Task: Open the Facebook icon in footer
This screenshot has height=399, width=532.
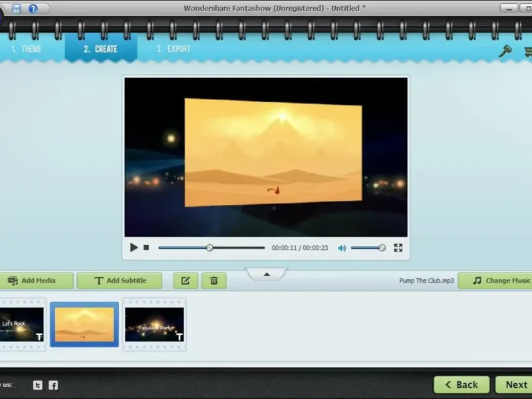Action: (53, 385)
